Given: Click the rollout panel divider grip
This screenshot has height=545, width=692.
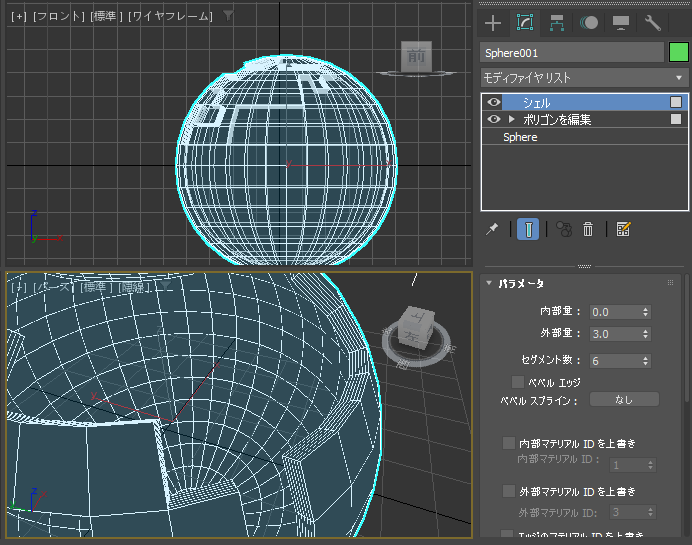Looking at the screenshot, I should click(584, 266).
